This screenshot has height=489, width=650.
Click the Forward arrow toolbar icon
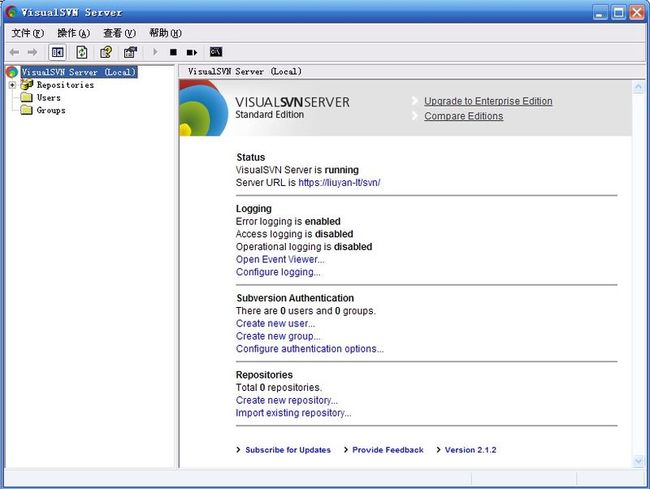[32, 52]
